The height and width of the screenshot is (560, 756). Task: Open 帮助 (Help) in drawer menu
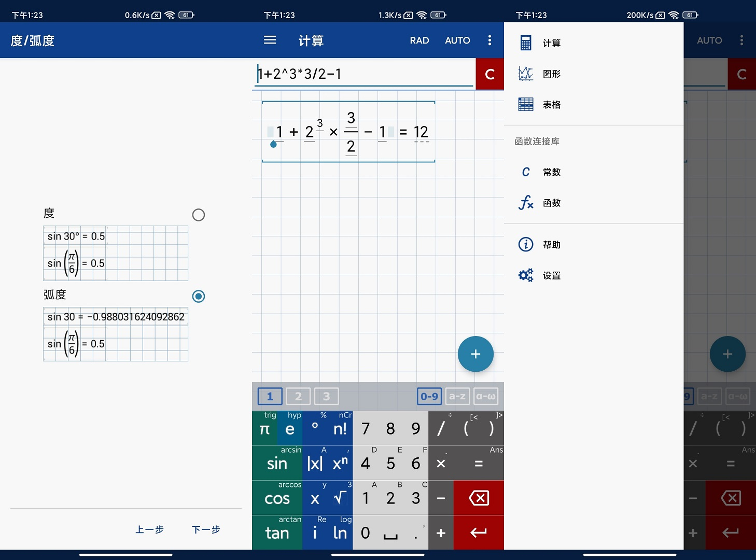(594, 244)
